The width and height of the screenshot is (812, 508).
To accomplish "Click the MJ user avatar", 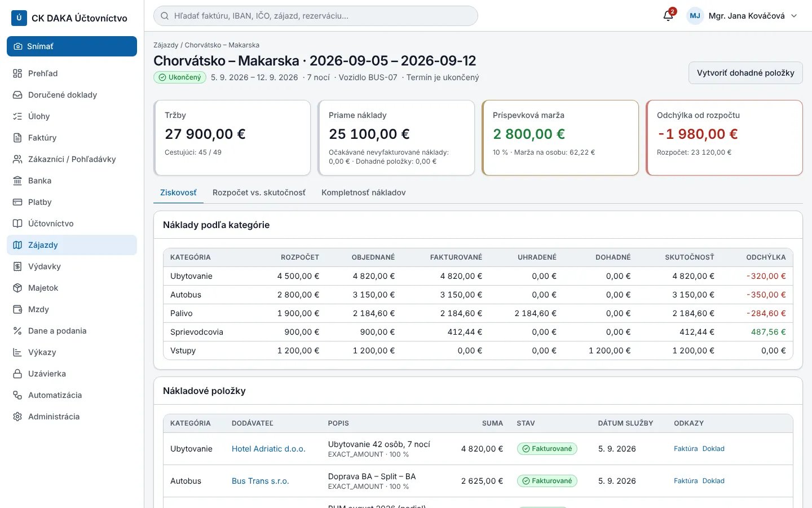I will [695, 16].
